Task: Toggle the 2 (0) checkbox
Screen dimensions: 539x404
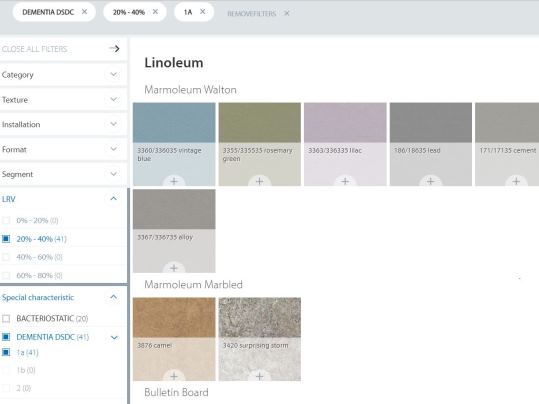Action: [6, 388]
